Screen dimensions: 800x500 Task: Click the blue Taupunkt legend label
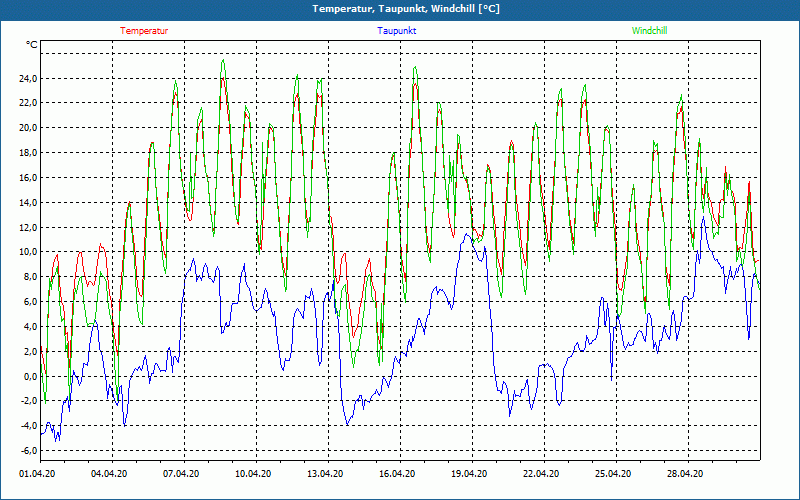[396, 31]
